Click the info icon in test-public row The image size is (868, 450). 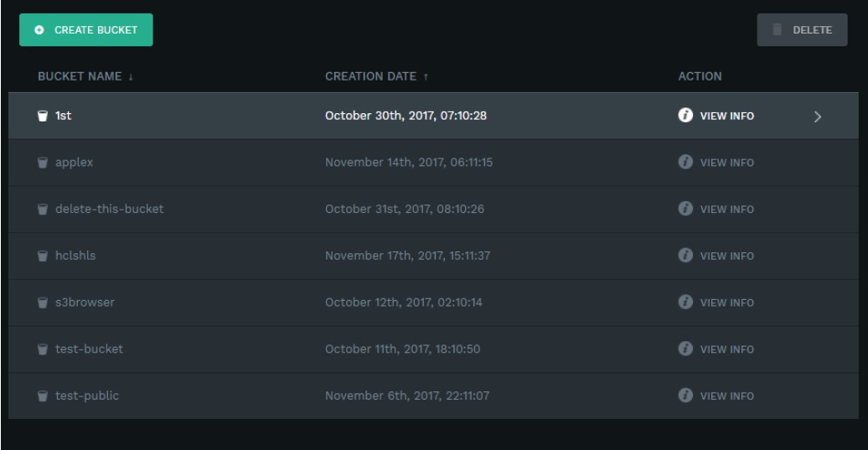point(684,396)
